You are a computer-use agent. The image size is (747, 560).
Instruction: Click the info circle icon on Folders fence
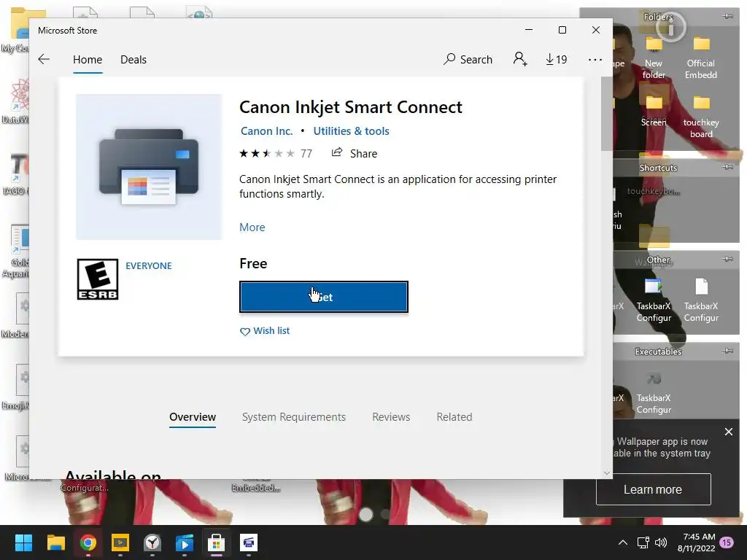pos(671,28)
